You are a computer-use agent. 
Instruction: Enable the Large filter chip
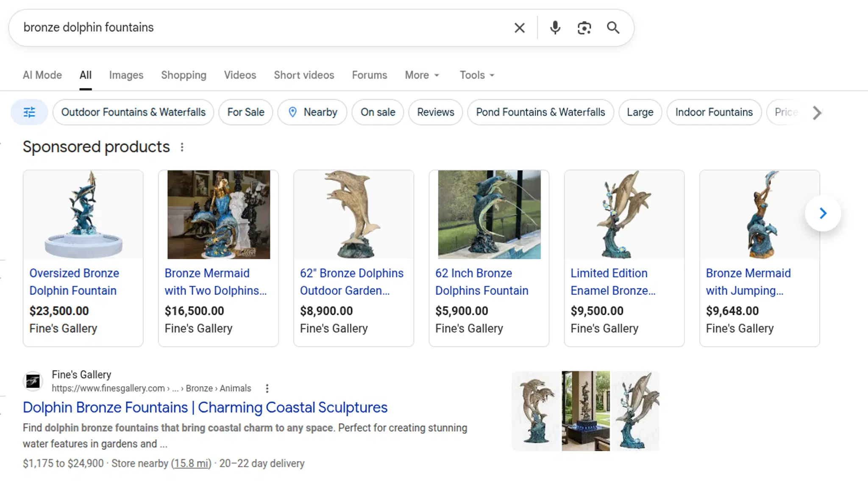(x=640, y=112)
